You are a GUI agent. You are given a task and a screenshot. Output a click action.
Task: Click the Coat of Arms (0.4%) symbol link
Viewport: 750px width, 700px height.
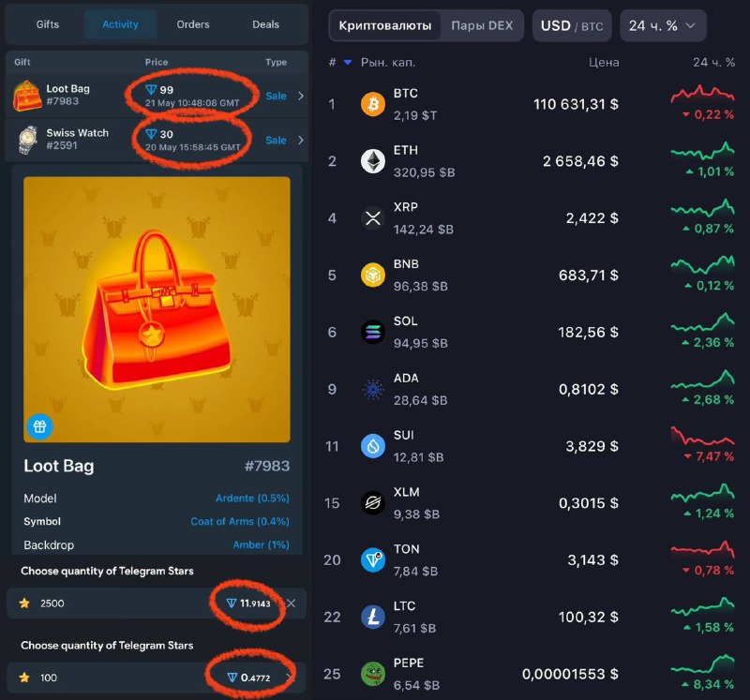click(240, 521)
